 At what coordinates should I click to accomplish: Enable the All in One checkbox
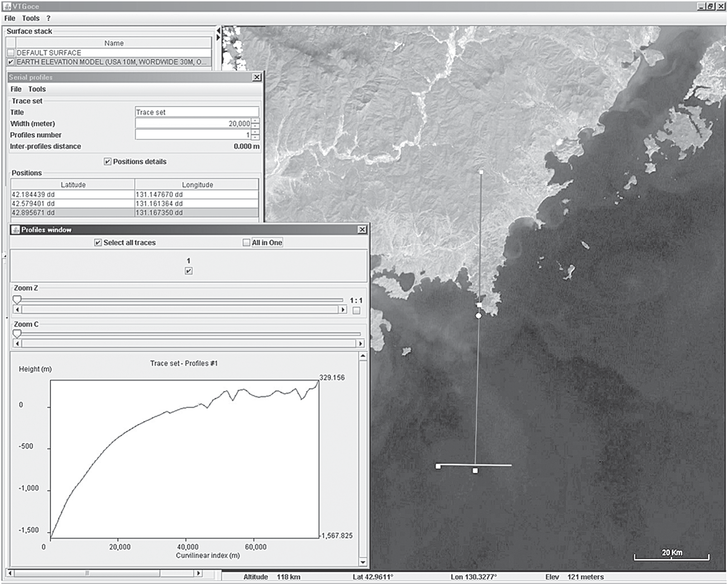[x=246, y=243]
